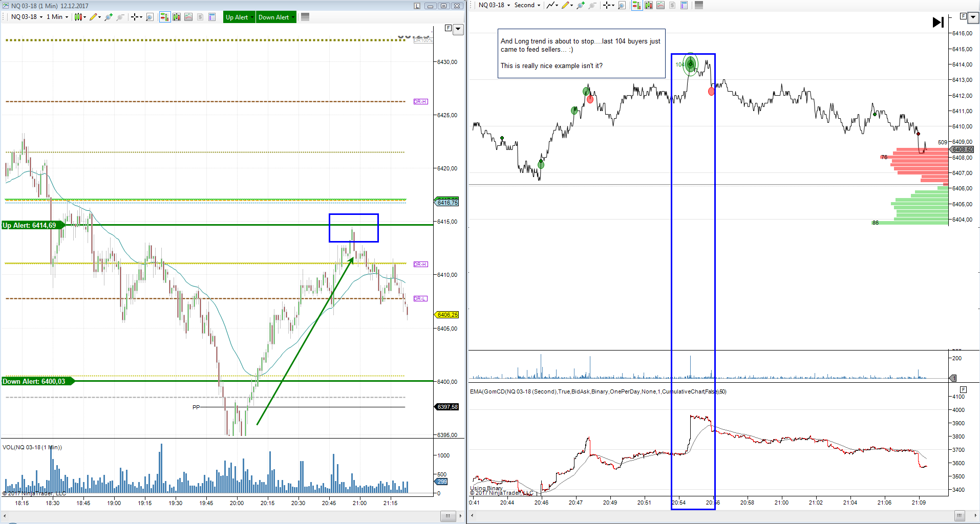This screenshot has width=980, height=524.
Task: Choose crosshair cursor tool in right chart
Action: (x=607, y=5)
